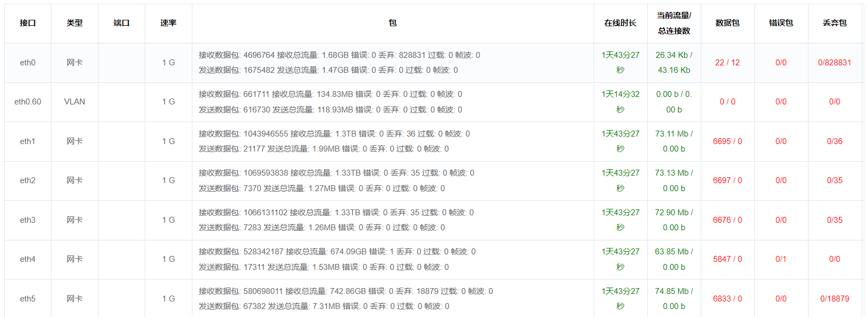Click the 当前流量/总连接数 column header
This screenshot has height=317, width=868.
674,23
